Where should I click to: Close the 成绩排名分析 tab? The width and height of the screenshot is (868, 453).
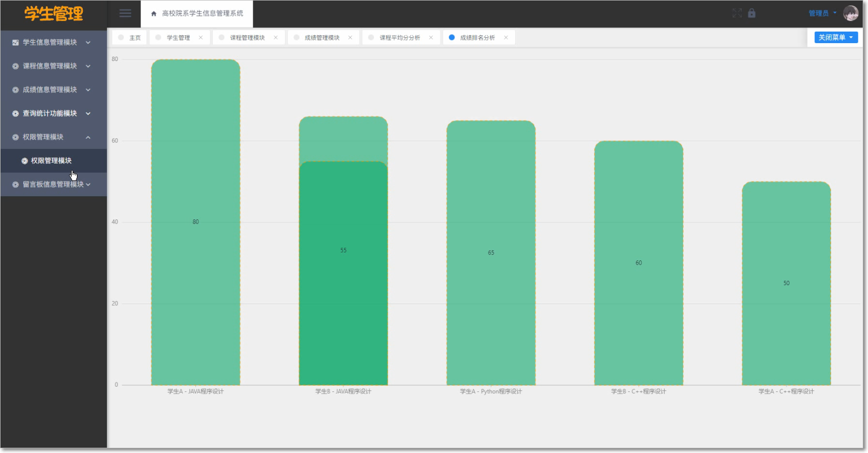506,37
